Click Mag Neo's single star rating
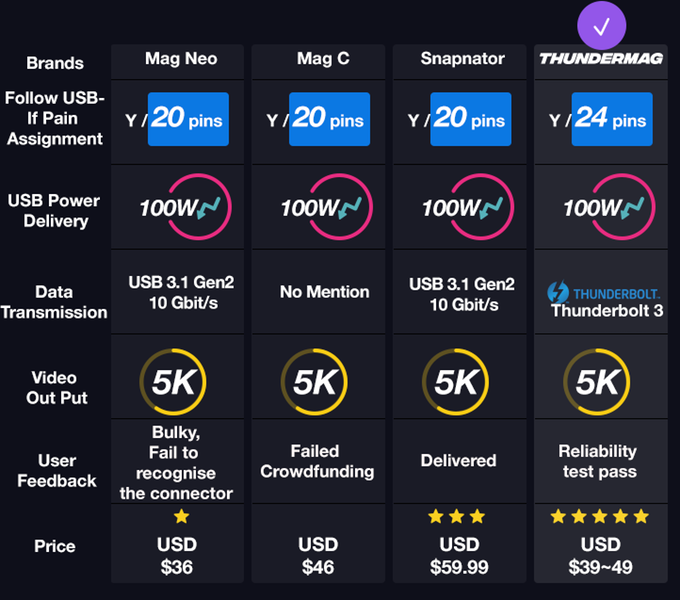 [x=181, y=517]
